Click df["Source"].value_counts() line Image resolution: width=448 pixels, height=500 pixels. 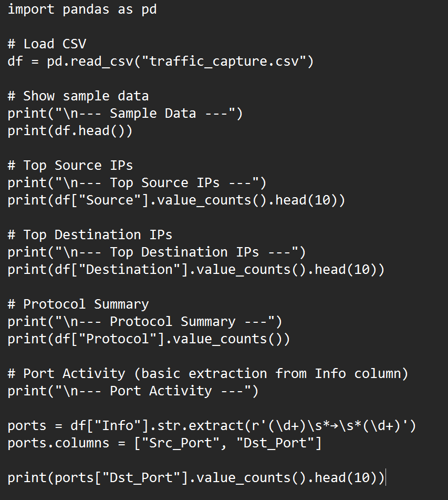176,200
